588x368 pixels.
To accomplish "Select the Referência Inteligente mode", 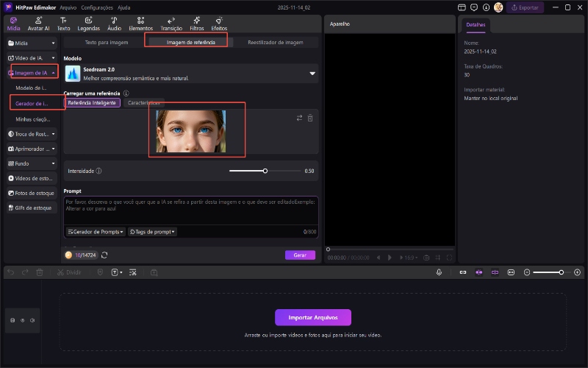I will point(92,103).
